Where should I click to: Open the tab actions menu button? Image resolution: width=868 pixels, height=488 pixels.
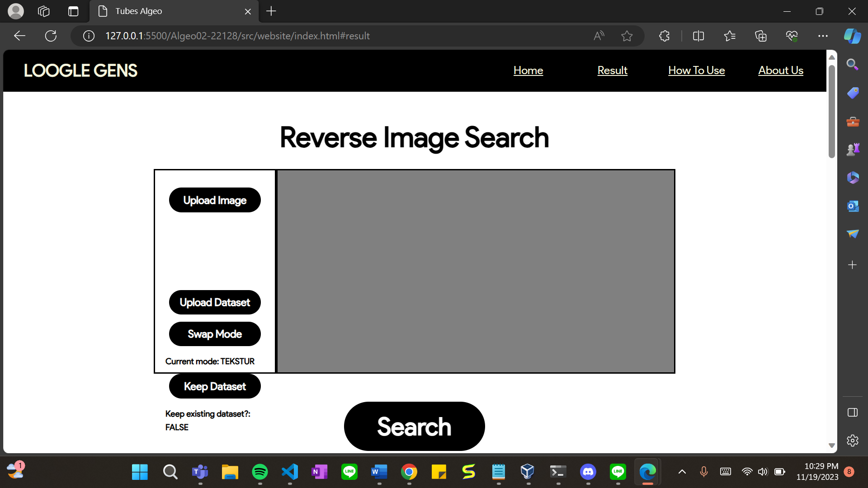click(x=73, y=11)
